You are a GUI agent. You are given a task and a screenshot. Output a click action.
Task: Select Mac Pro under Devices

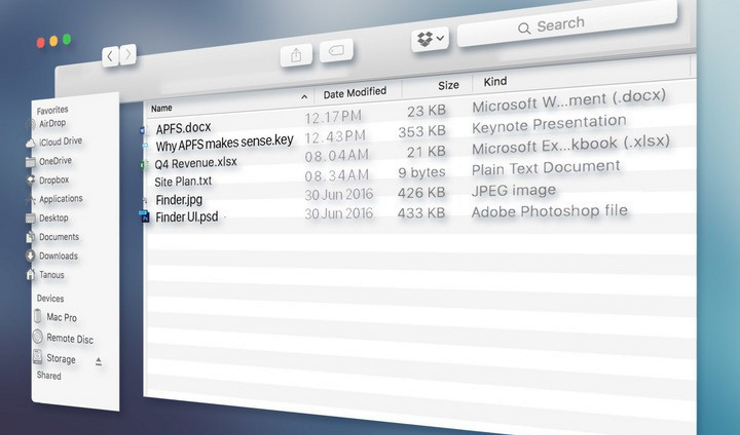click(61, 317)
